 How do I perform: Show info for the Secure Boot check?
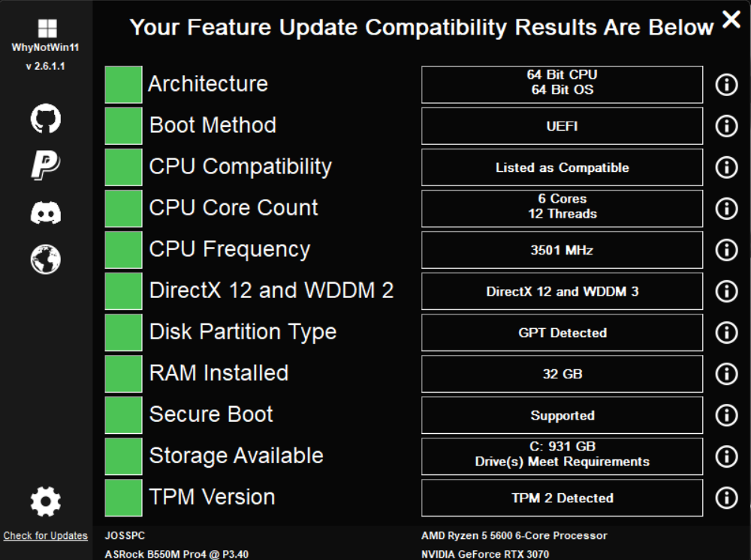pyautogui.click(x=726, y=415)
